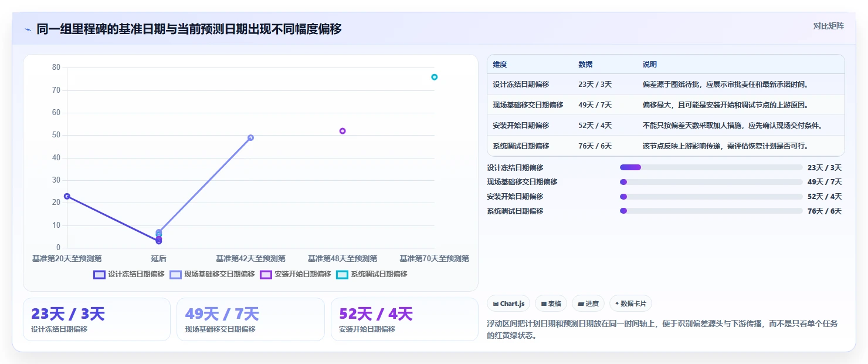Click the 基准第20天至预测第 axis label
This screenshot has width=868, height=364.
[x=67, y=258]
